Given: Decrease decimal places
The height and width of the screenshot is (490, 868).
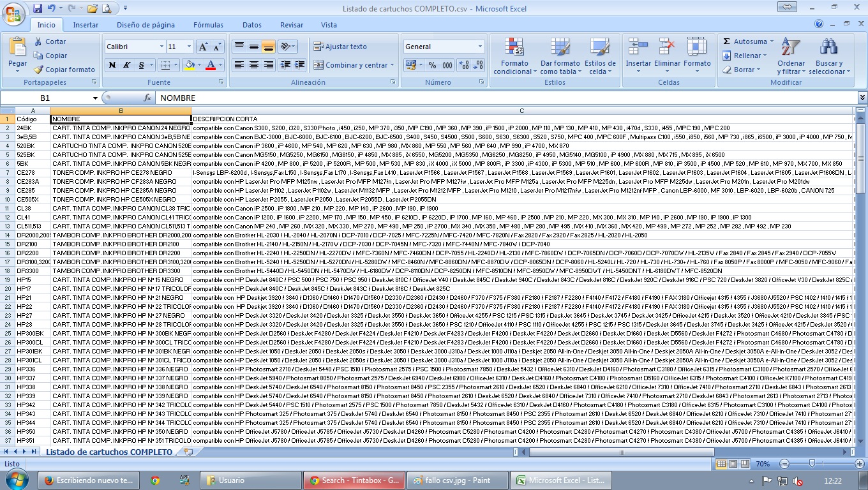Looking at the screenshot, I should coord(478,65).
